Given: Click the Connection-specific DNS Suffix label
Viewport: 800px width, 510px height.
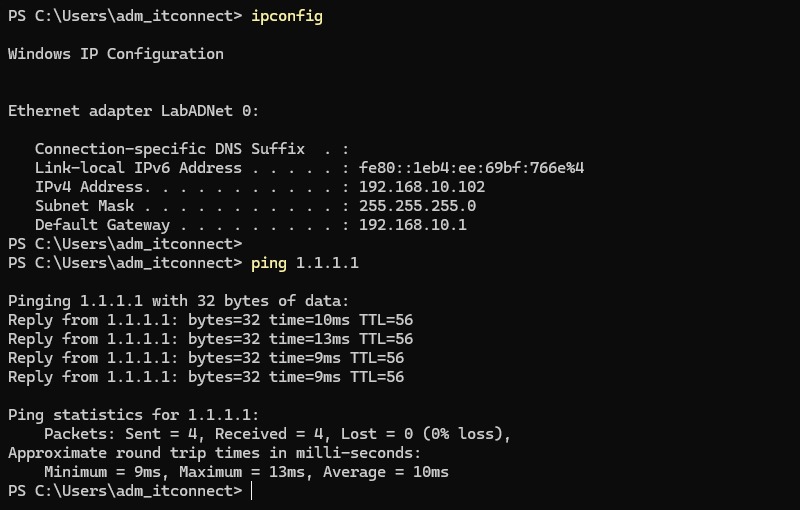Looking at the screenshot, I should coord(170,149).
